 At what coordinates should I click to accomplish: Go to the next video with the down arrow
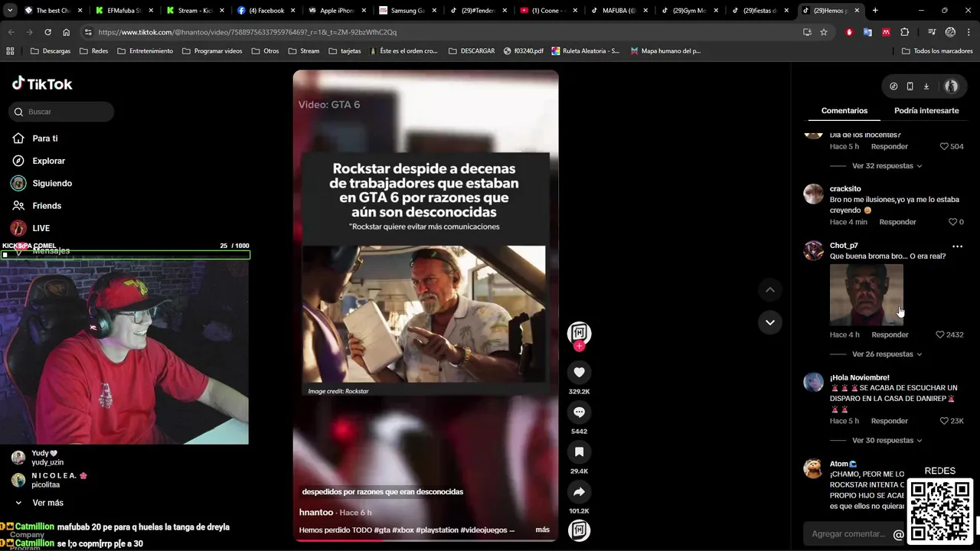coord(770,322)
